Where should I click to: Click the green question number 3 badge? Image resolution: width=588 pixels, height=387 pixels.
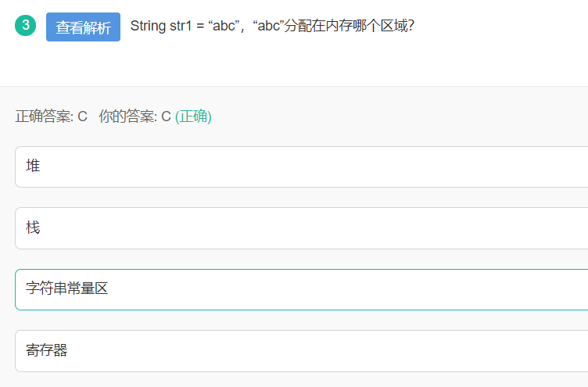(x=26, y=25)
